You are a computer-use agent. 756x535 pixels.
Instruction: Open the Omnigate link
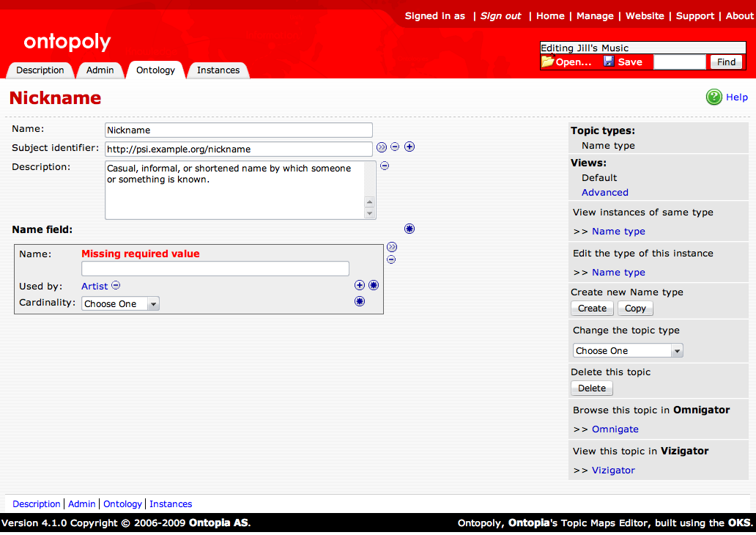pyautogui.click(x=615, y=429)
